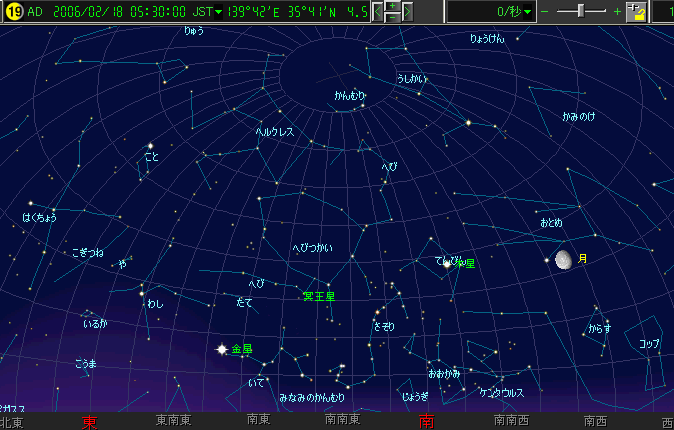Toggle the yellow lock icon in toolbar
The image size is (674, 430).
(x=637, y=12)
